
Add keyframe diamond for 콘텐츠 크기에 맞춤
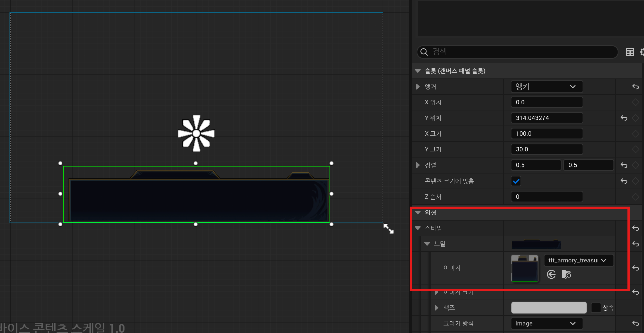coord(635,181)
